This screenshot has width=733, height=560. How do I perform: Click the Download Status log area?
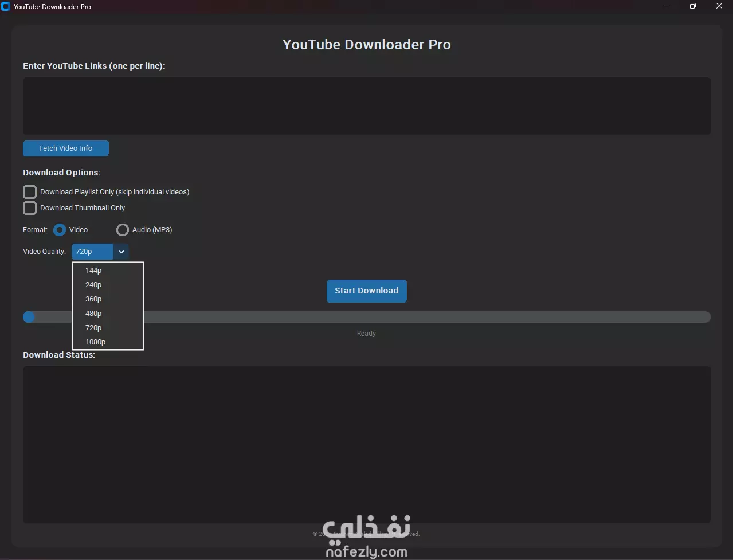coord(367,445)
